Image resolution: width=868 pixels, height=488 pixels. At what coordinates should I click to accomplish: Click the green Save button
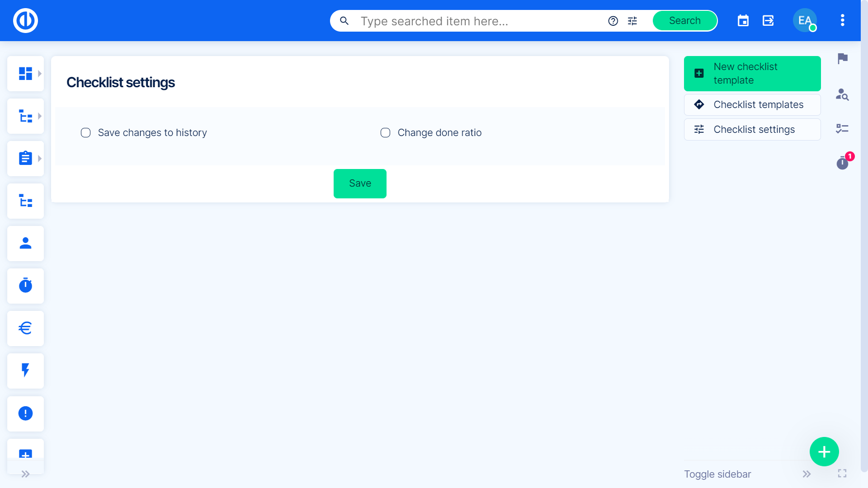[360, 183]
